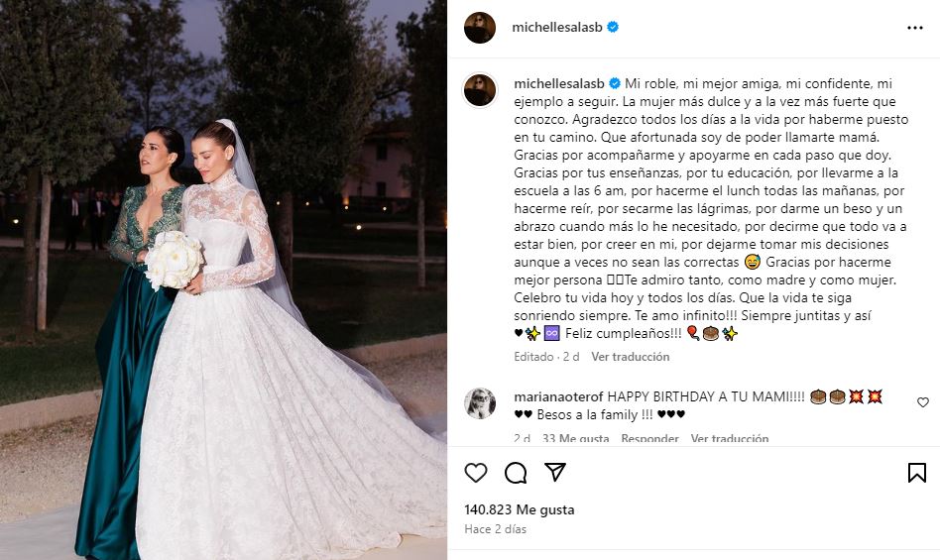
Task: Reply to comment using Responder
Action: [649, 438]
